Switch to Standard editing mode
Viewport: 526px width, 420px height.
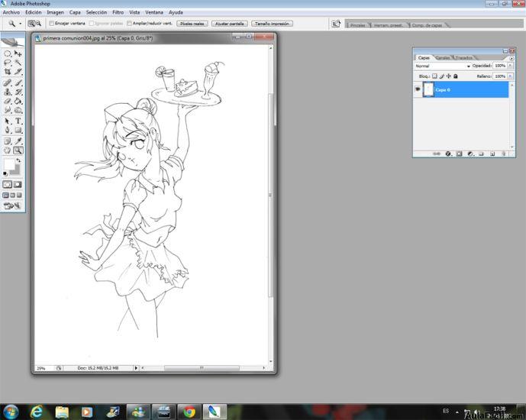point(7,185)
